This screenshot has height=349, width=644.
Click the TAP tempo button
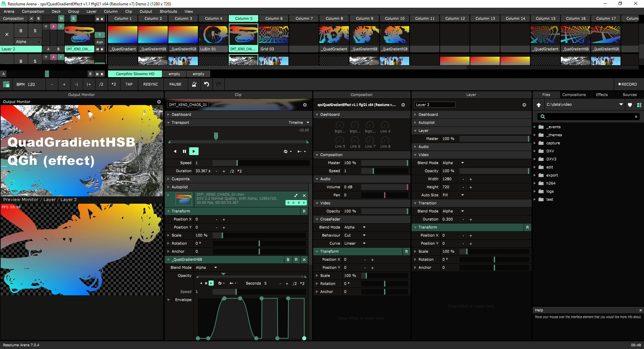129,84
